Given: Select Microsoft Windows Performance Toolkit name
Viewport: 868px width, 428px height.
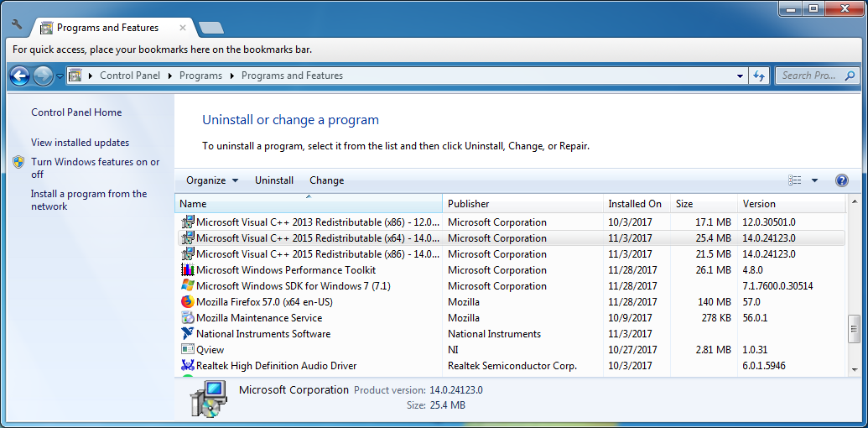Looking at the screenshot, I should coord(286,270).
